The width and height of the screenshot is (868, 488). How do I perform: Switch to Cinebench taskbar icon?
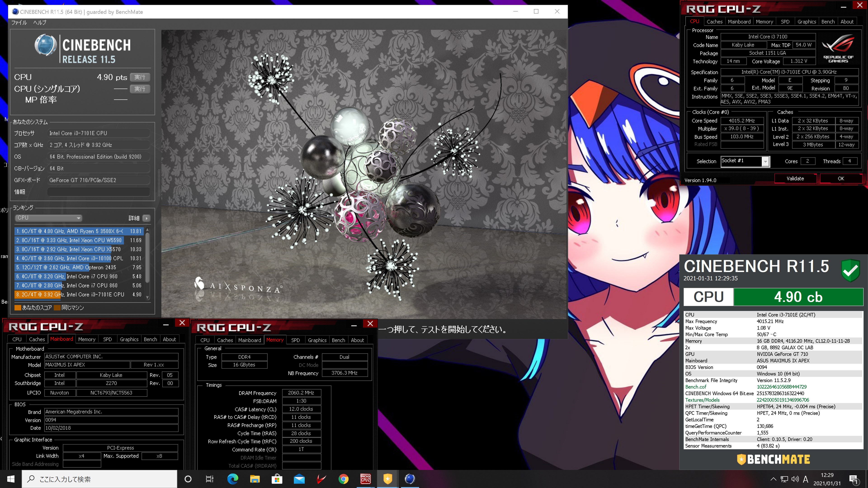(410, 479)
